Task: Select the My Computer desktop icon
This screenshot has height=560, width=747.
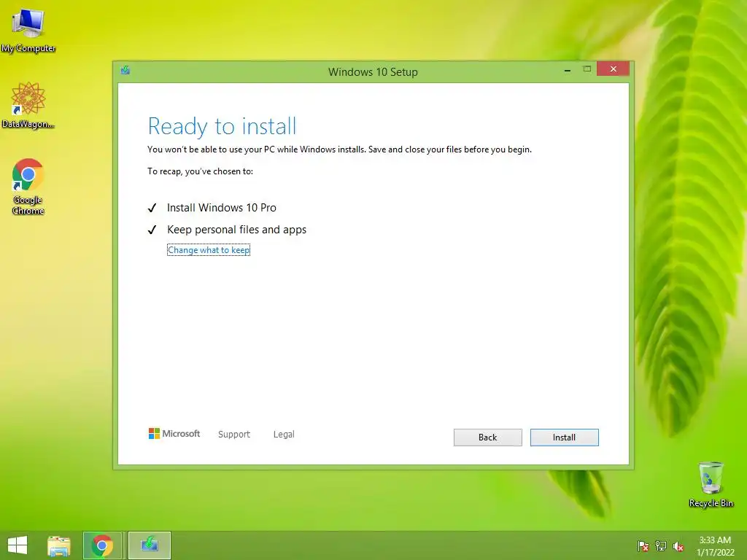Action: [28, 31]
